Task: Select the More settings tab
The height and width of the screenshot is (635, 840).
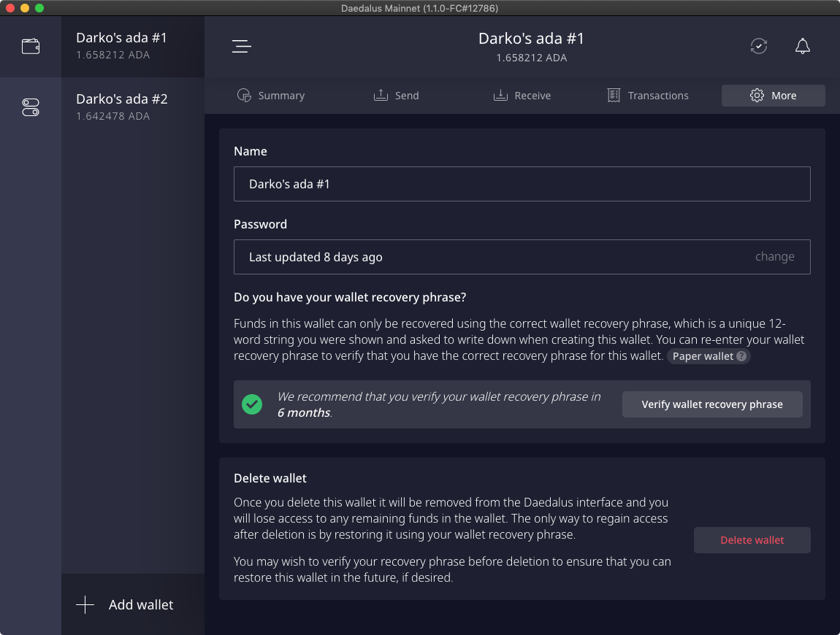Action: [x=774, y=96]
